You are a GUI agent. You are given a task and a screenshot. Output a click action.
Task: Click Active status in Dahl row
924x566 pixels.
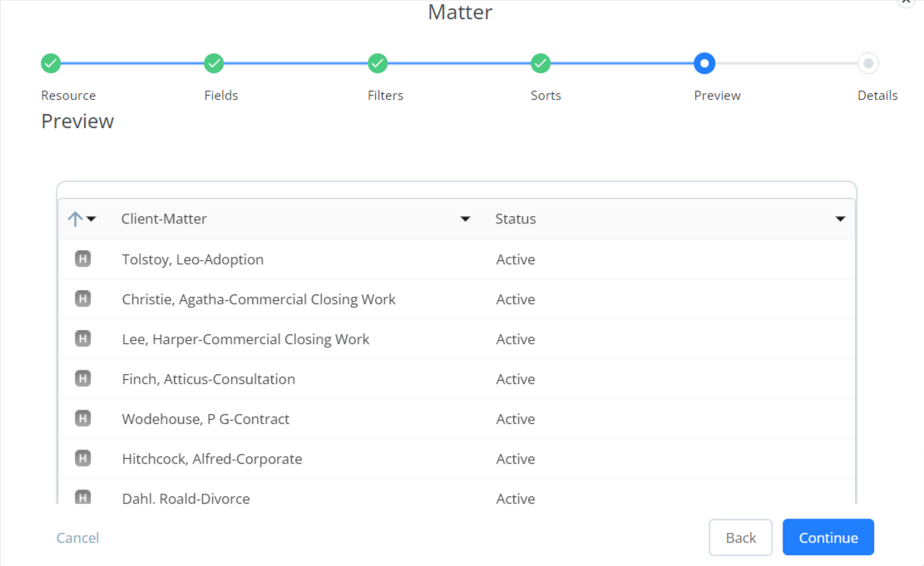click(x=516, y=499)
